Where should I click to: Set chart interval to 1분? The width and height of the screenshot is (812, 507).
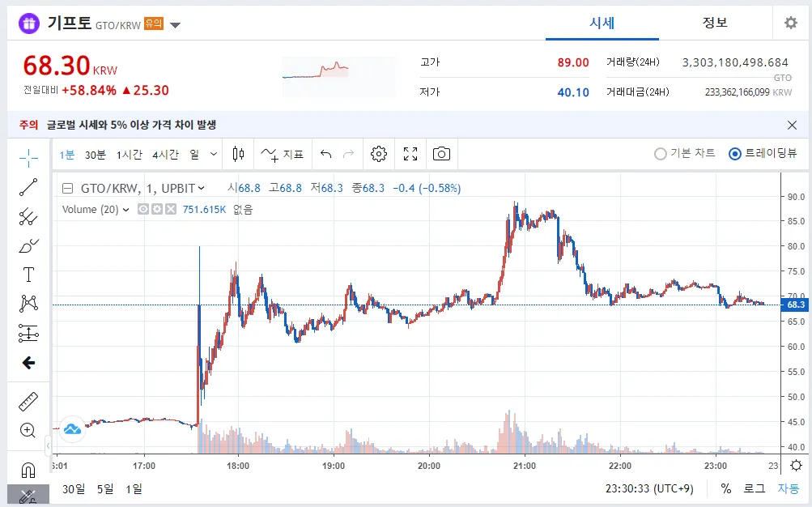pyautogui.click(x=67, y=155)
